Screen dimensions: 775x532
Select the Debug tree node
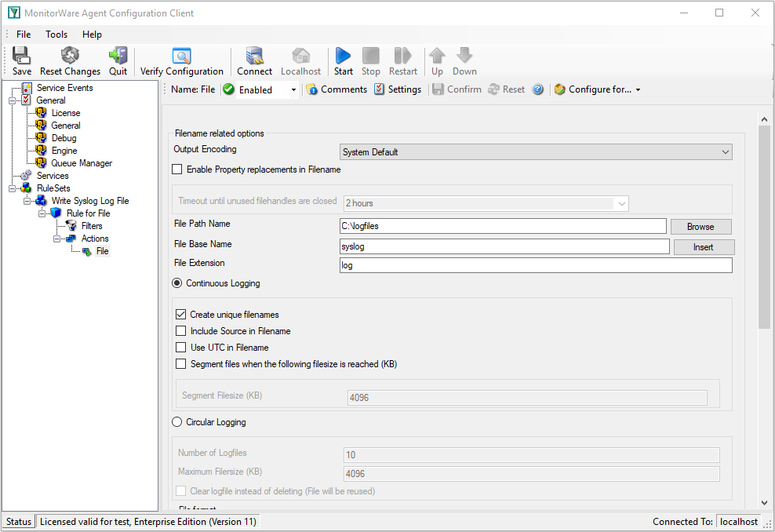coord(64,138)
